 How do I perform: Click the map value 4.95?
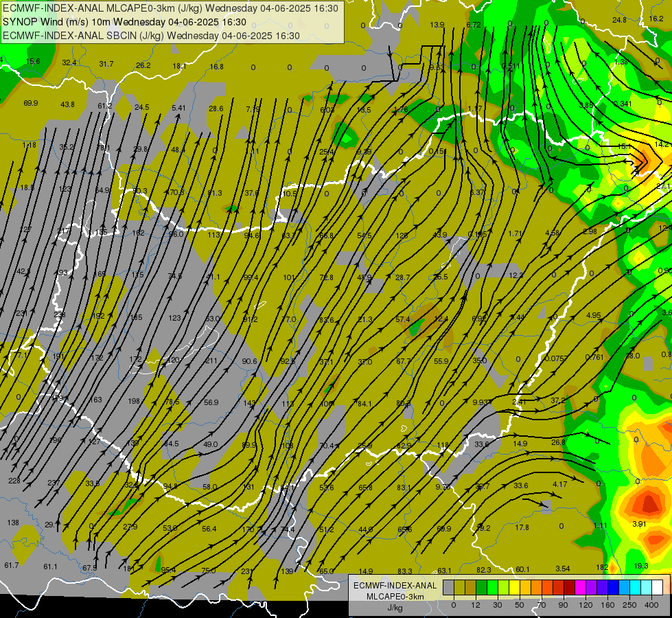[x=594, y=316]
